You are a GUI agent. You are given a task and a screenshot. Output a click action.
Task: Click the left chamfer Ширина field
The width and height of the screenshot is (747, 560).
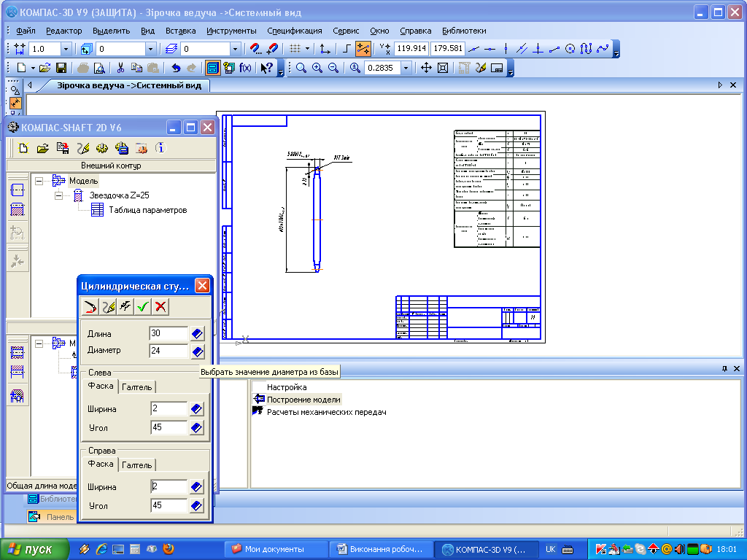coord(169,408)
